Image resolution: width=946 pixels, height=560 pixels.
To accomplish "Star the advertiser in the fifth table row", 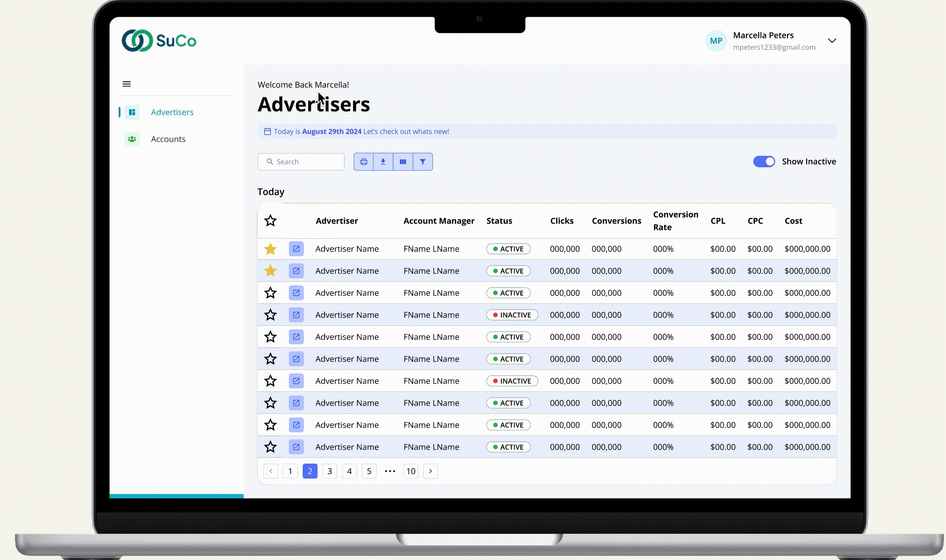I will pos(270,337).
